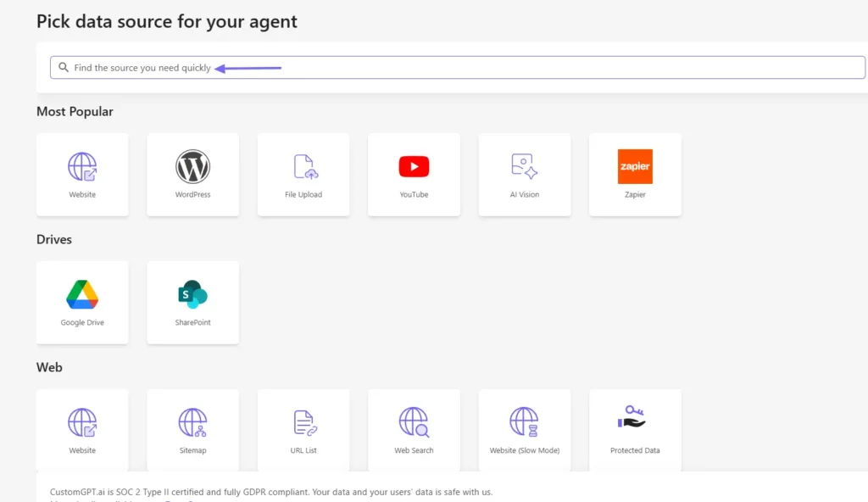This screenshot has height=502, width=868.
Task: Select the SharePoint drive source
Action: 192,303
